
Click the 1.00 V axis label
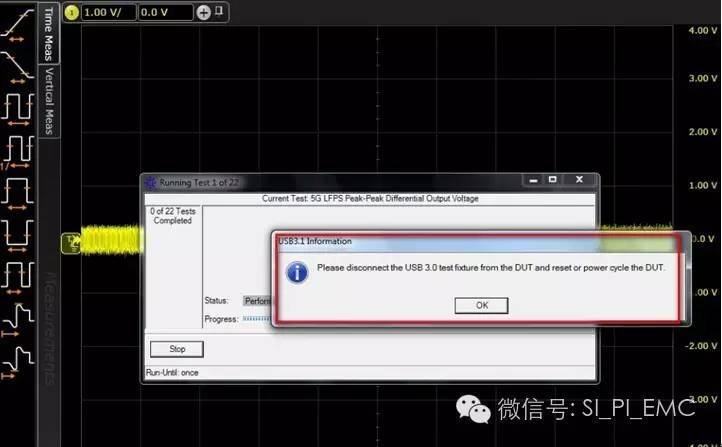coord(703,186)
